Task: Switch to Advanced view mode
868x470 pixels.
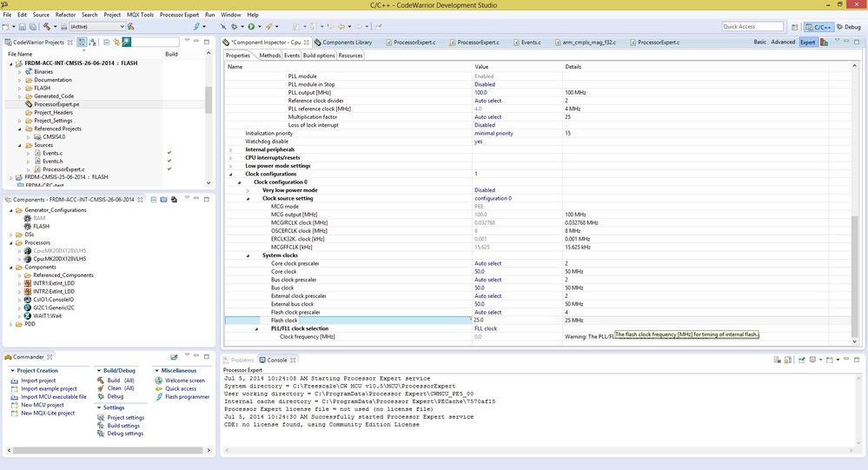Action: click(783, 42)
